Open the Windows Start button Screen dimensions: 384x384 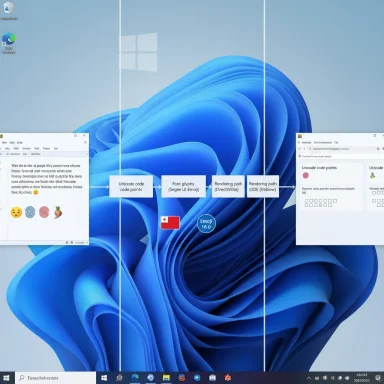(x=6, y=378)
